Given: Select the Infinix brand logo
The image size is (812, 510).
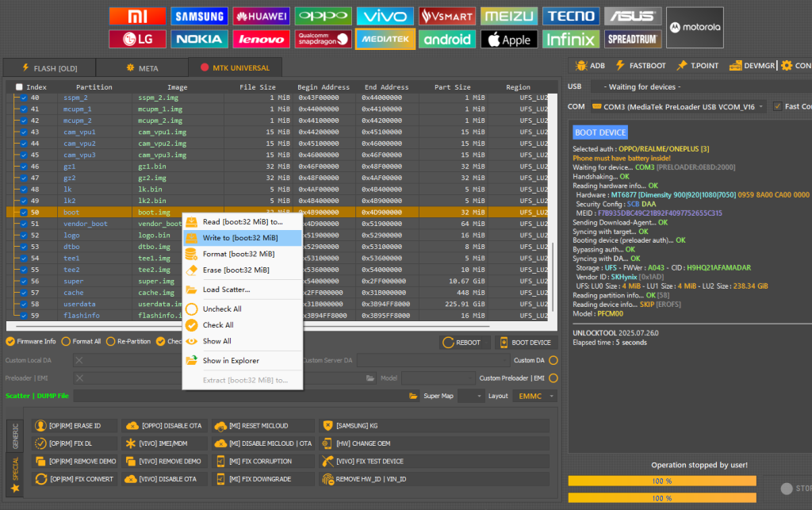Looking at the screenshot, I should click(571, 39).
